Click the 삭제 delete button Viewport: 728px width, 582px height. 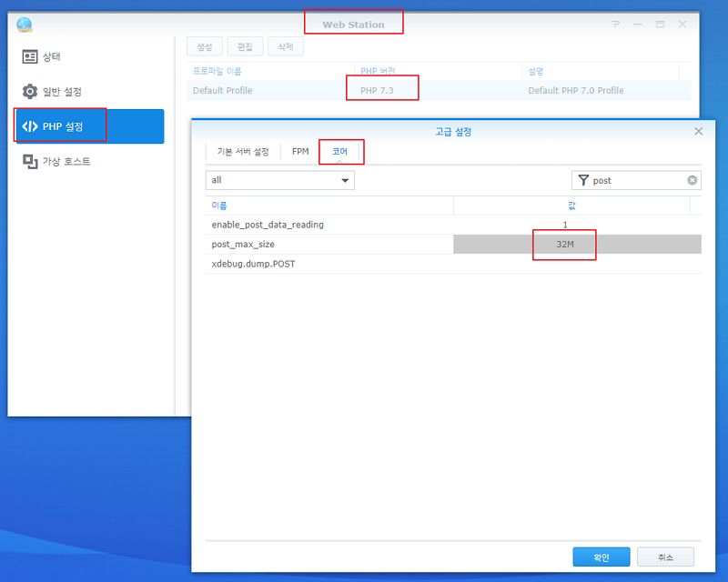pos(286,46)
